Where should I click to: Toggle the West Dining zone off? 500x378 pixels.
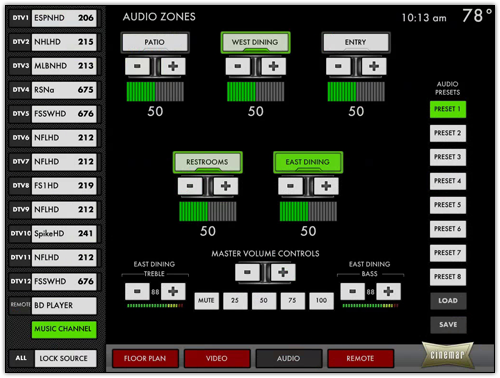pyautogui.click(x=255, y=42)
